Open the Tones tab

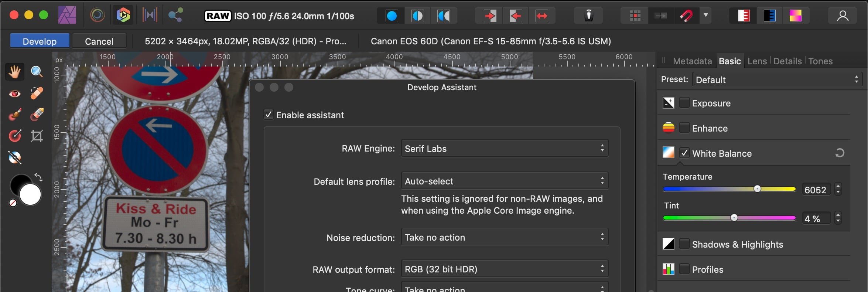(x=820, y=61)
